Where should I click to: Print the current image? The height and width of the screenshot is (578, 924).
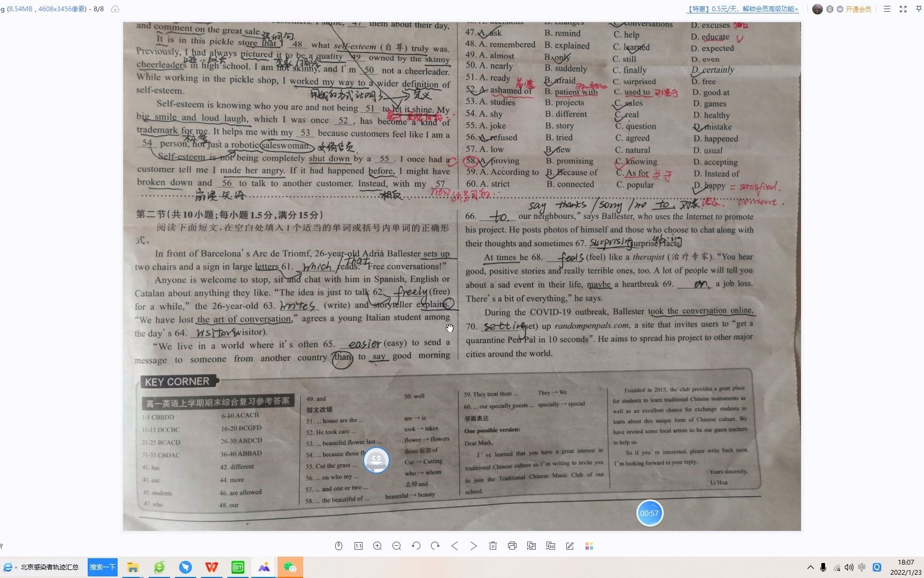[x=512, y=546]
